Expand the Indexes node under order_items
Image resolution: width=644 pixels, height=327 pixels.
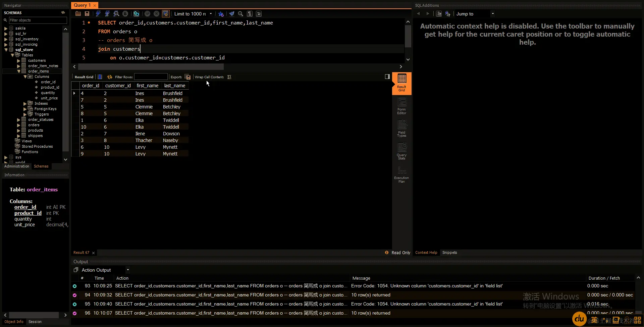coord(25,103)
